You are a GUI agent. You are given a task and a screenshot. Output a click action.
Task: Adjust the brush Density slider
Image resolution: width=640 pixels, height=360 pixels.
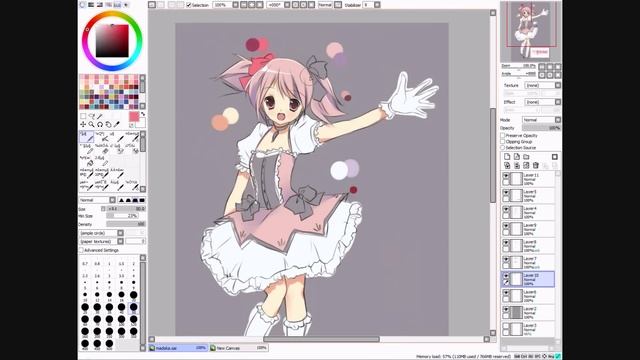coord(126,224)
